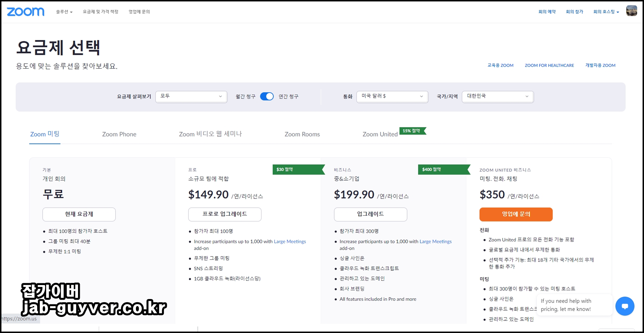The image size is (644, 333).
Task: Open the 교육용 ZOOM link
Action: 500,65
